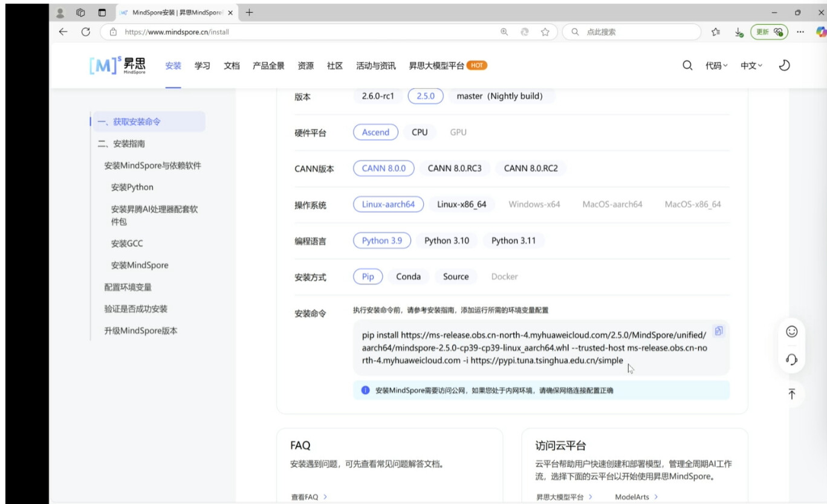Expand the 代码 dropdown menu
This screenshot has width=827, height=504.
[x=716, y=66]
